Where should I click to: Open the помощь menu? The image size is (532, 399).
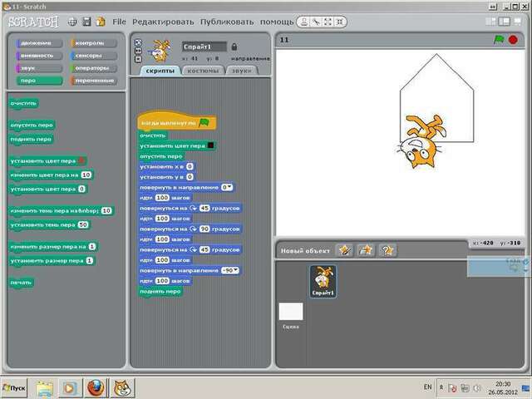[x=277, y=22]
